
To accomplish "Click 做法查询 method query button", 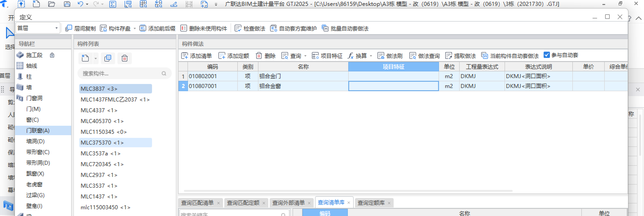I will tap(424, 55).
